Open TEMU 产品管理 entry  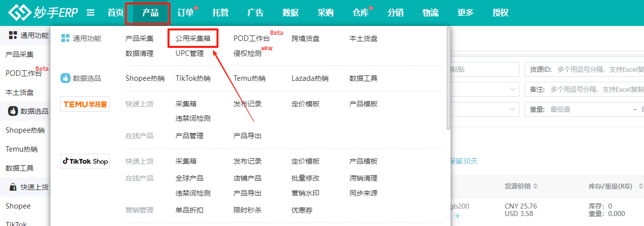189,136
